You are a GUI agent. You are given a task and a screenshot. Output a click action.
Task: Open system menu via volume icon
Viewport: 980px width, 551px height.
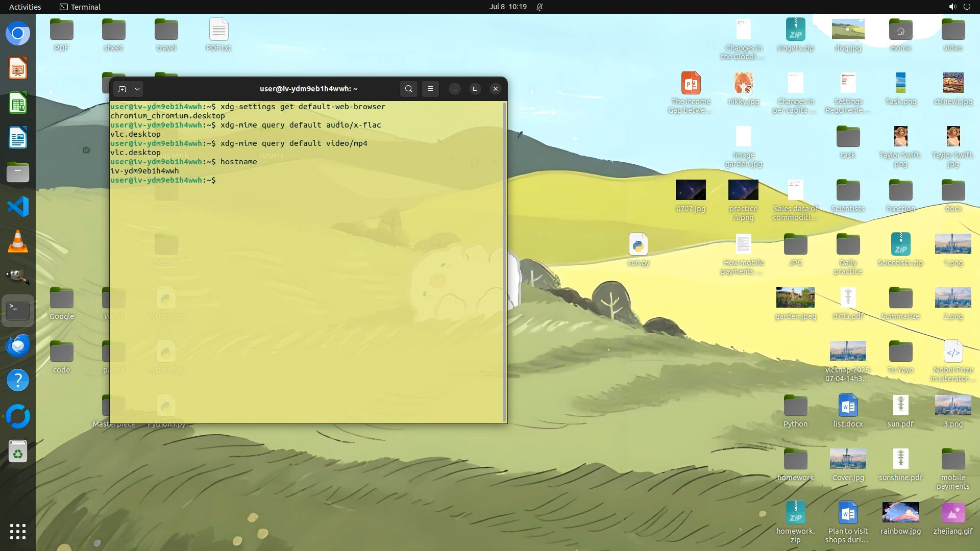[952, 7]
